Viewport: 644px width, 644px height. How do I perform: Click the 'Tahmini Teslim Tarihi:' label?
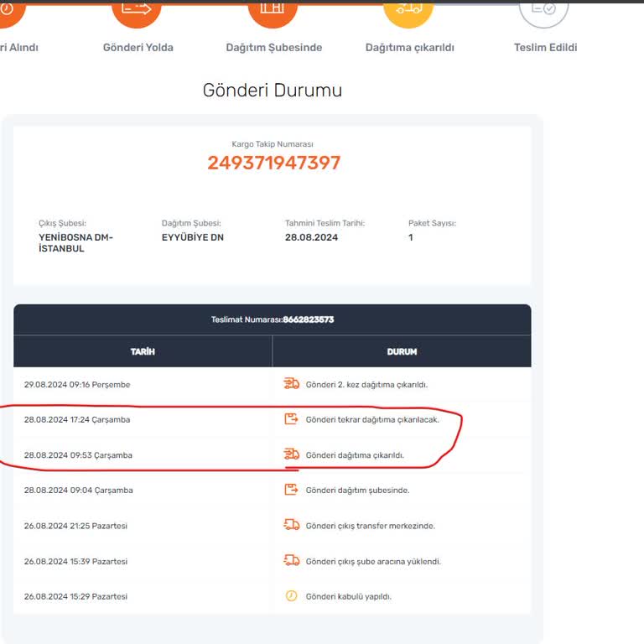[x=325, y=223]
